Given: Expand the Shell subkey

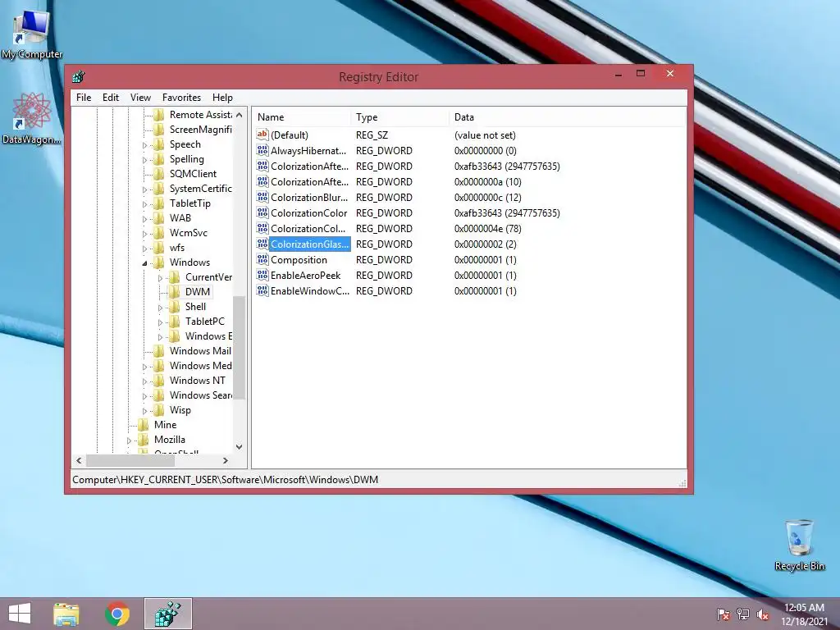Looking at the screenshot, I should tap(160, 308).
